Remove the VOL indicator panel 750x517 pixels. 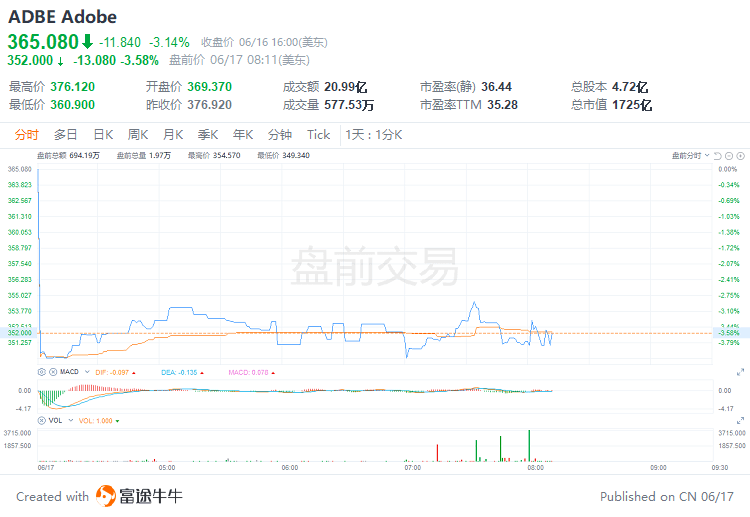[x=41, y=421]
